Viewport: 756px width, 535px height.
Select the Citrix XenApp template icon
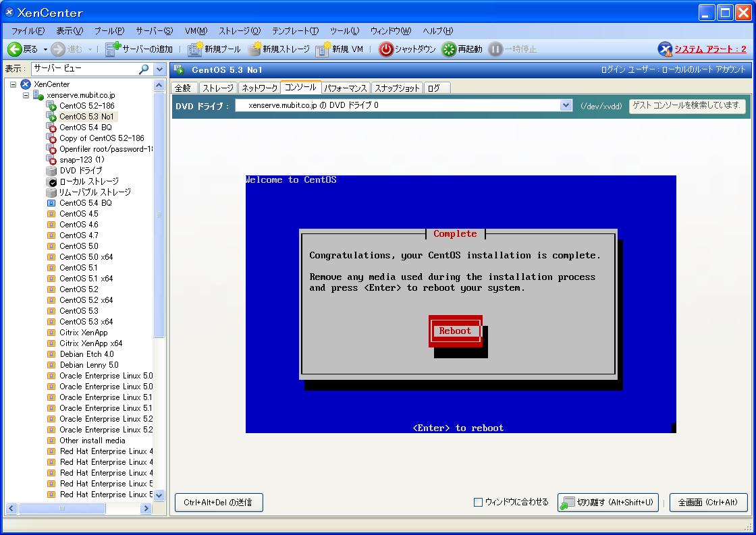pyautogui.click(x=51, y=333)
